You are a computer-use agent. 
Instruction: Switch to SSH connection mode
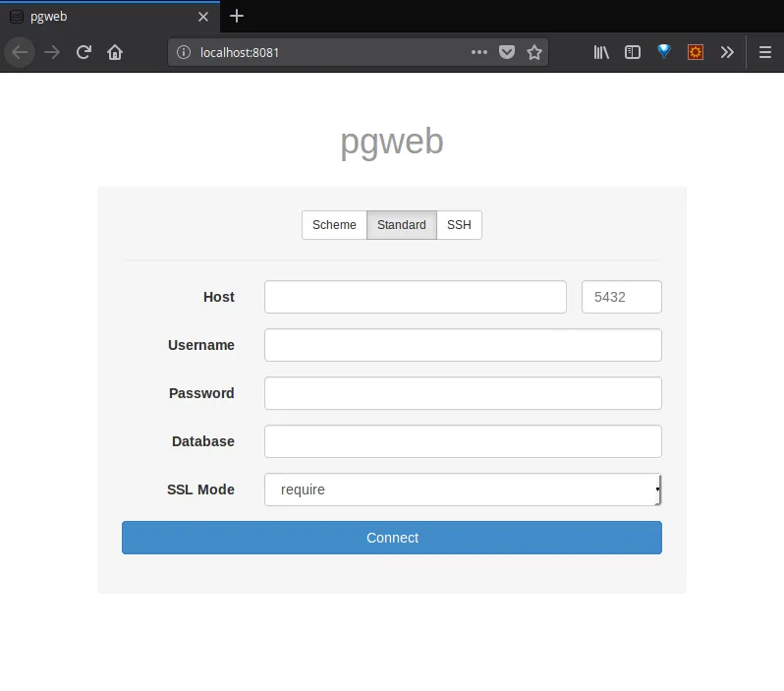pos(459,225)
